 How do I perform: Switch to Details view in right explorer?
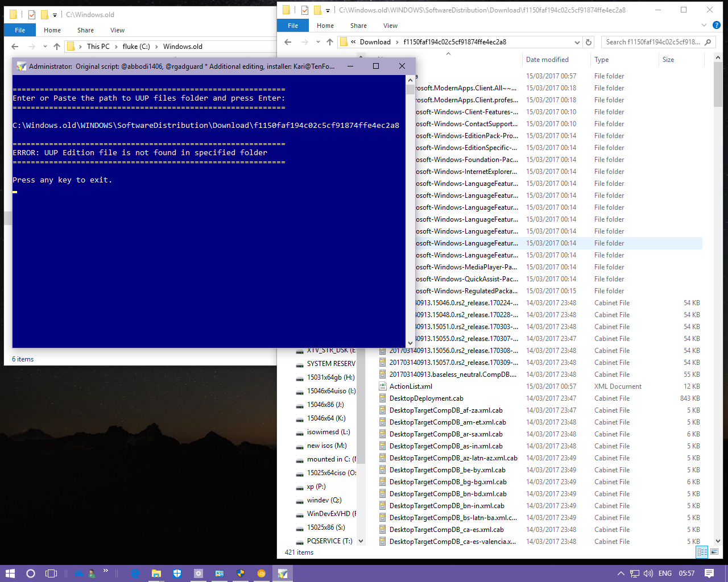coord(702,552)
